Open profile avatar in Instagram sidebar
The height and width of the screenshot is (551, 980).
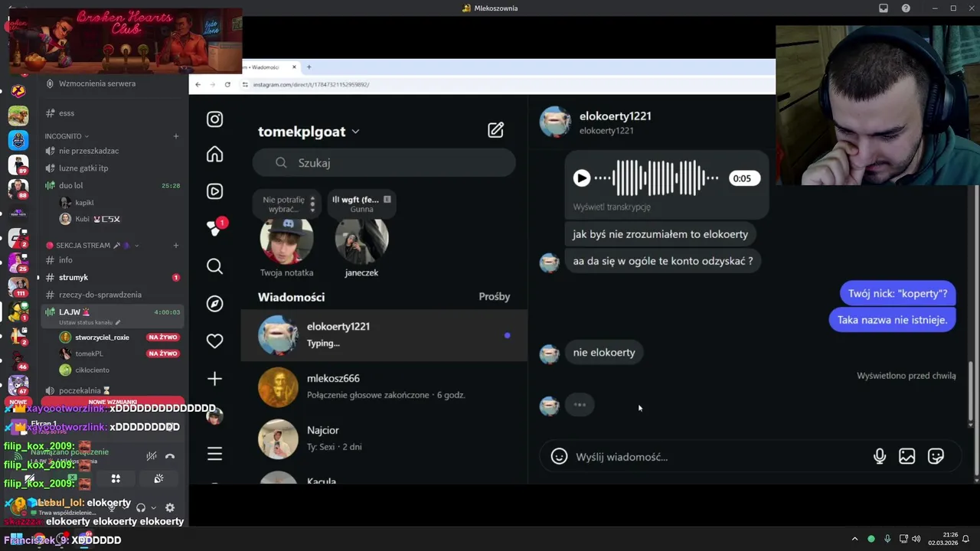point(215,416)
